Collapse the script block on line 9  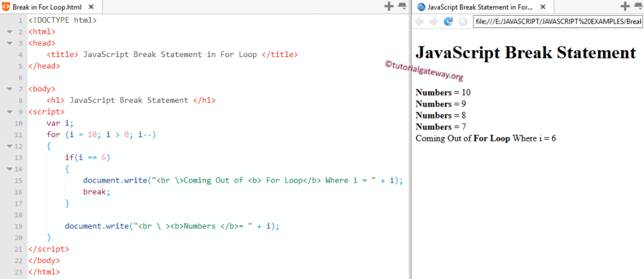pyautogui.click(x=10, y=112)
